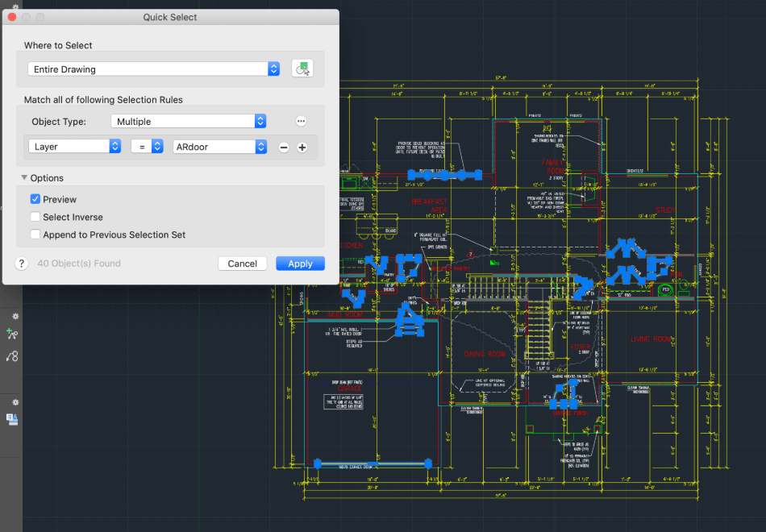The width and height of the screenshot is (766, 532).
Task: Click the minus icon to remove rule
Action: click(284, 147)
